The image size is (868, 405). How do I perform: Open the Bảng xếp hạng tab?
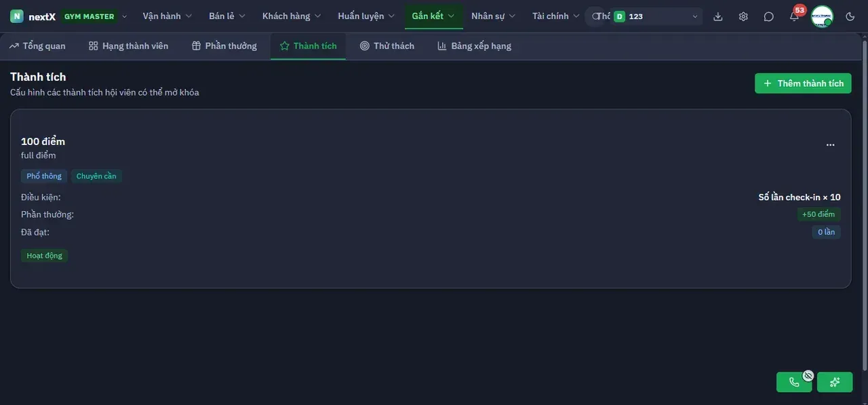474,46
